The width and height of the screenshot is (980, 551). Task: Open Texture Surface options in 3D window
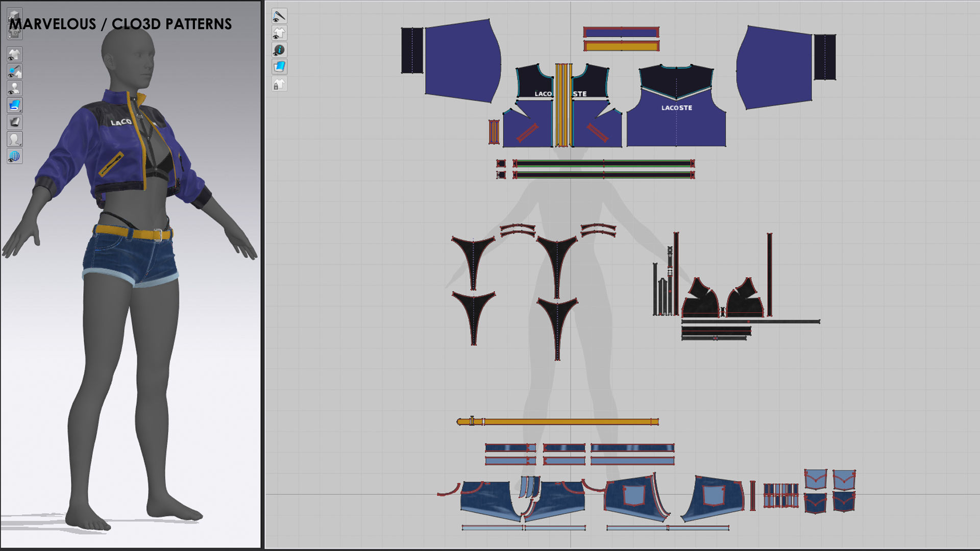point(14,105)
